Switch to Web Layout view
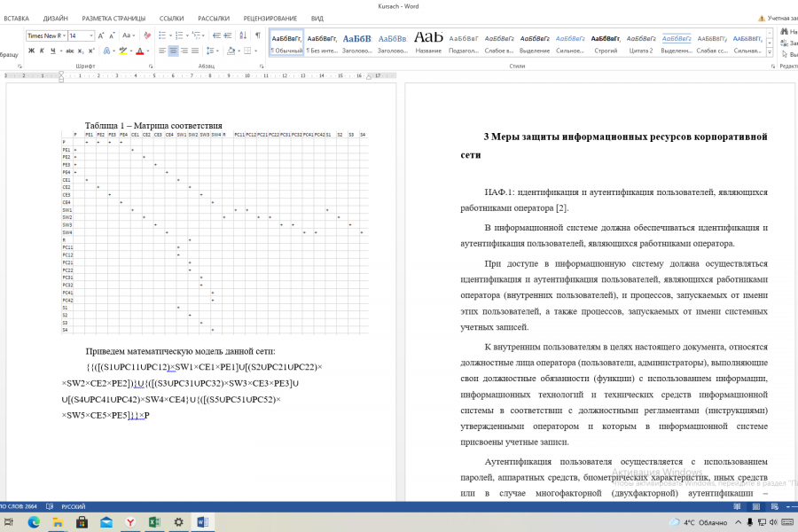 tap(775, 506)
